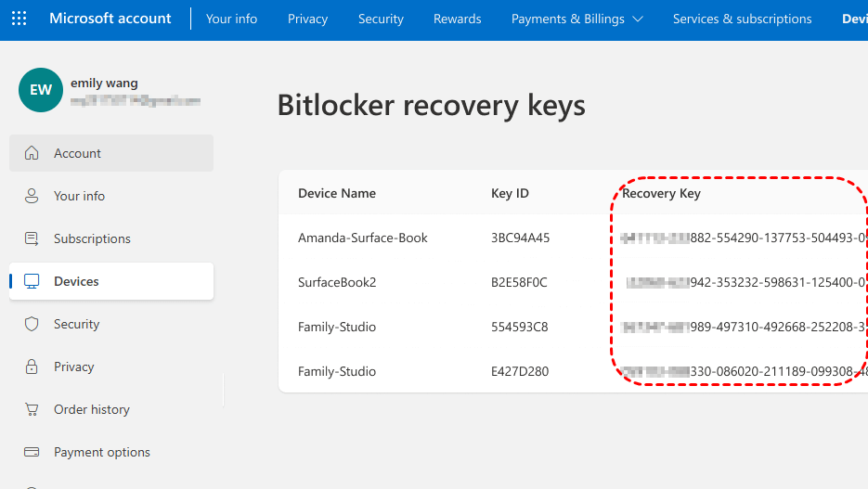Click recovery key containing 989-497310
This screenshot has width=868, height=489.
pyautogui.click(x=744, y=327)
